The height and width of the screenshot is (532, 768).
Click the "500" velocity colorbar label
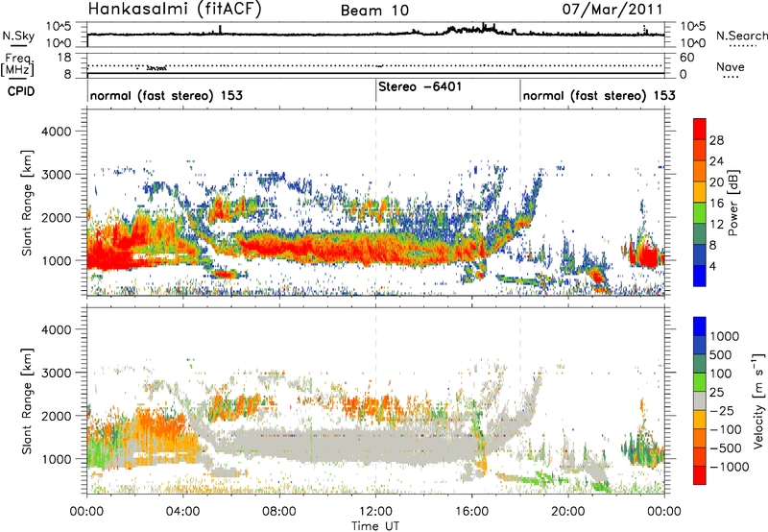pyautogui.click(x=721, y=354)
